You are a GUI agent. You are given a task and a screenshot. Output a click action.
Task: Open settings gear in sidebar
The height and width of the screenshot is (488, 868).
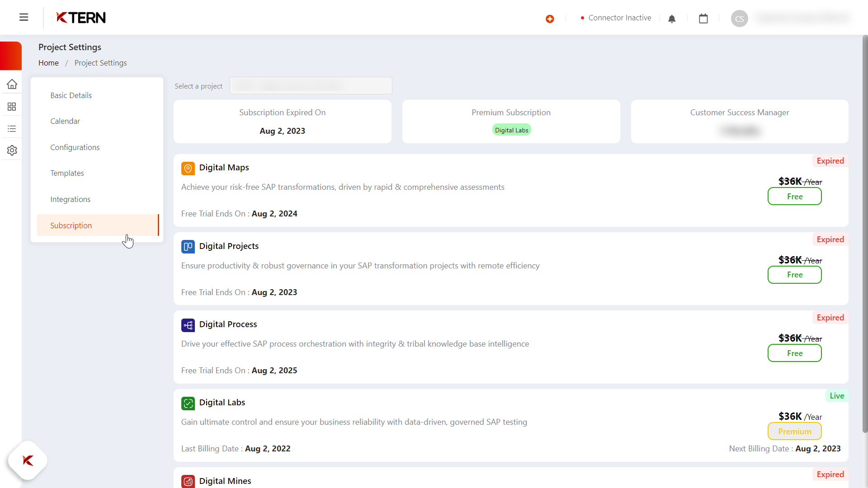(x=12, y=150)
